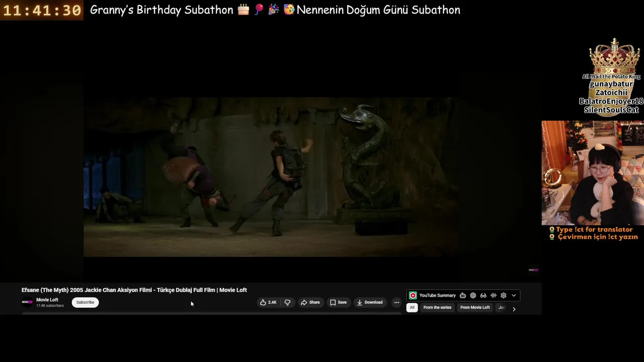Click the potato king crown overlay
The width and height of the screenshot is (644, 362).
(614, 55)
